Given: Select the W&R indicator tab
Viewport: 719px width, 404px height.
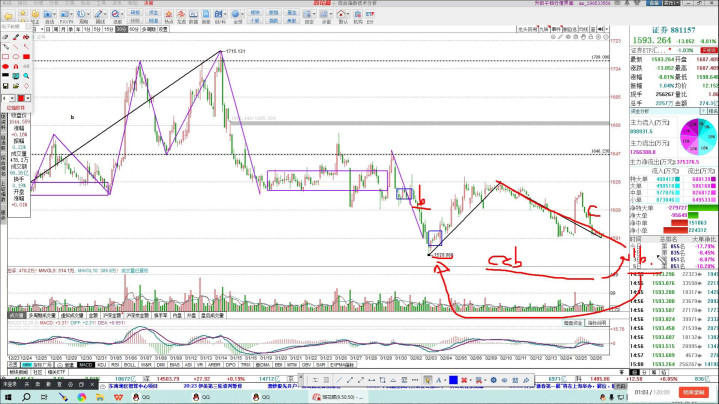Looking at the screenshot, I should pos(146,365).
